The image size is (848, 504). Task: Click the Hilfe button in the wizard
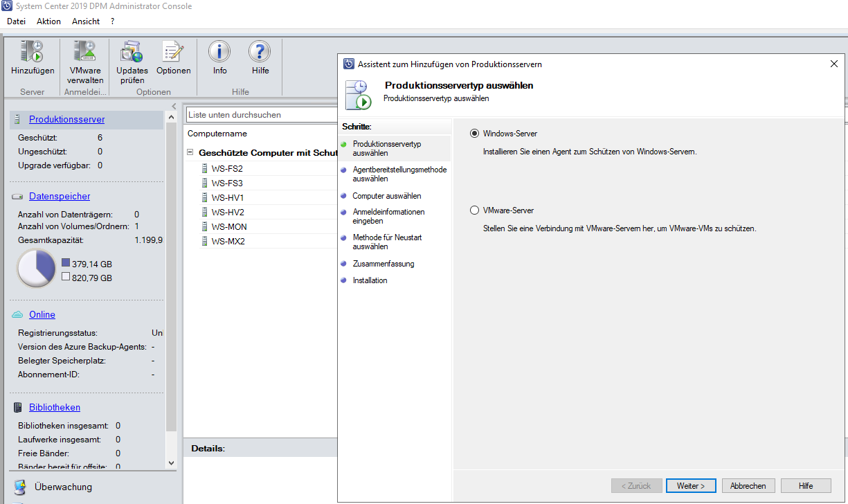tap(806, 486)
